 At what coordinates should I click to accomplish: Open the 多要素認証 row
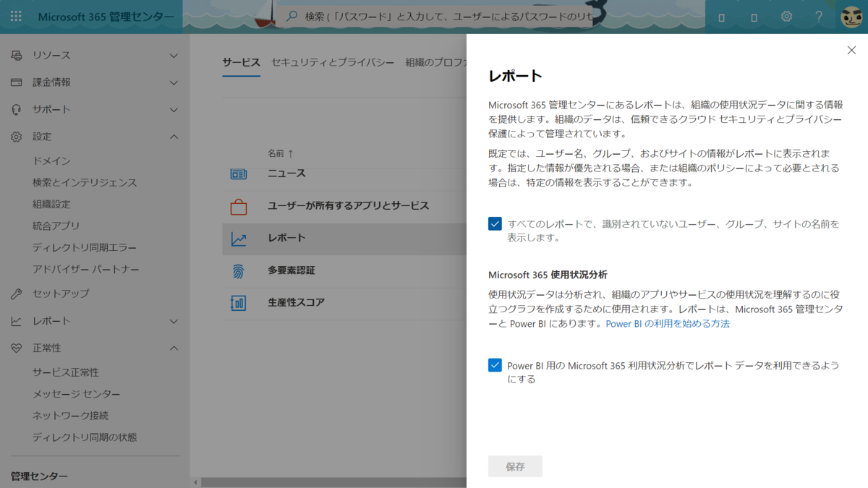pyautogui.click(x=344, y=270)
